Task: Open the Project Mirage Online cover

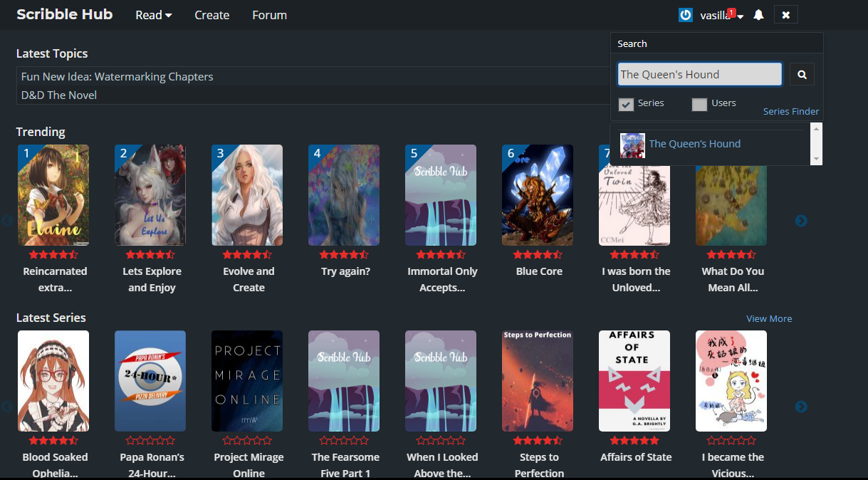Action: pyautogui.click(x=247, y=381)
